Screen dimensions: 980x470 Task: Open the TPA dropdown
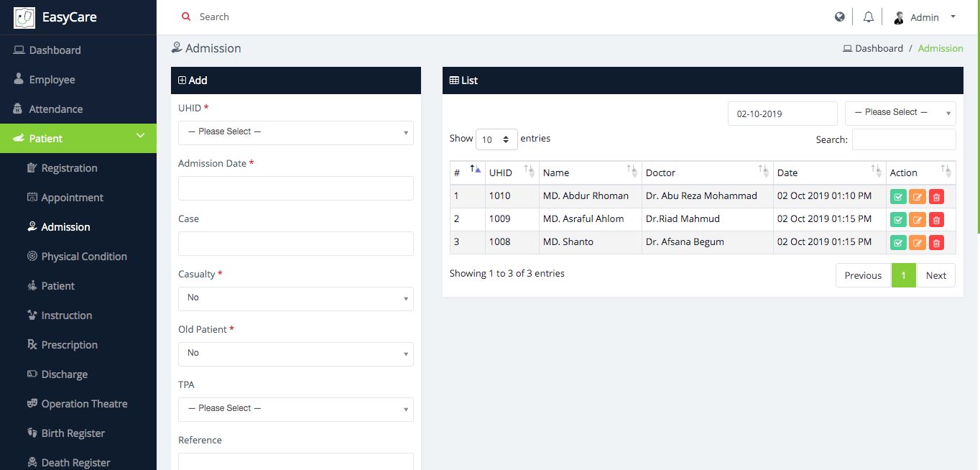(x=296, y=409)
